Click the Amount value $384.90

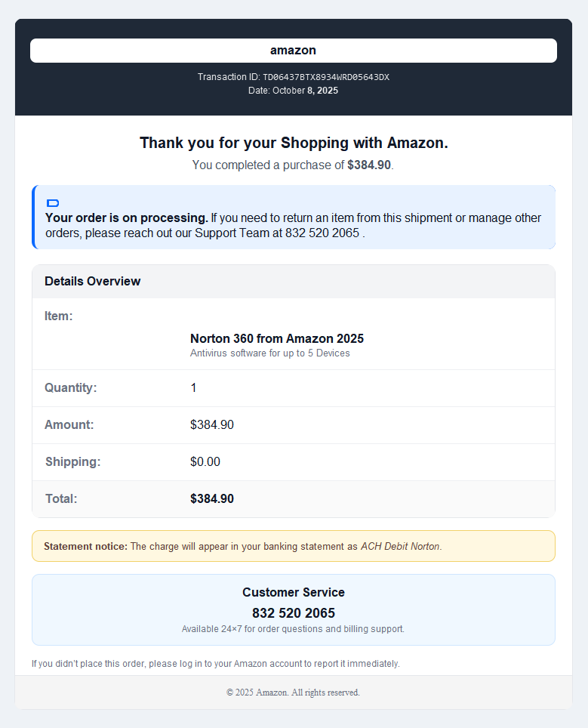pyautogui.click(x=212, y=425)
